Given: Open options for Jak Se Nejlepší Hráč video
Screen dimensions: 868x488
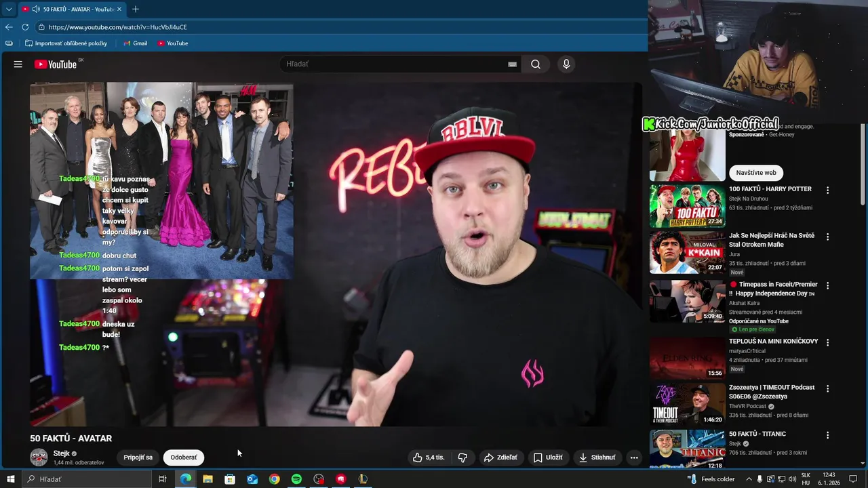Looking at the screenshot, I should (x=827, y=237).
